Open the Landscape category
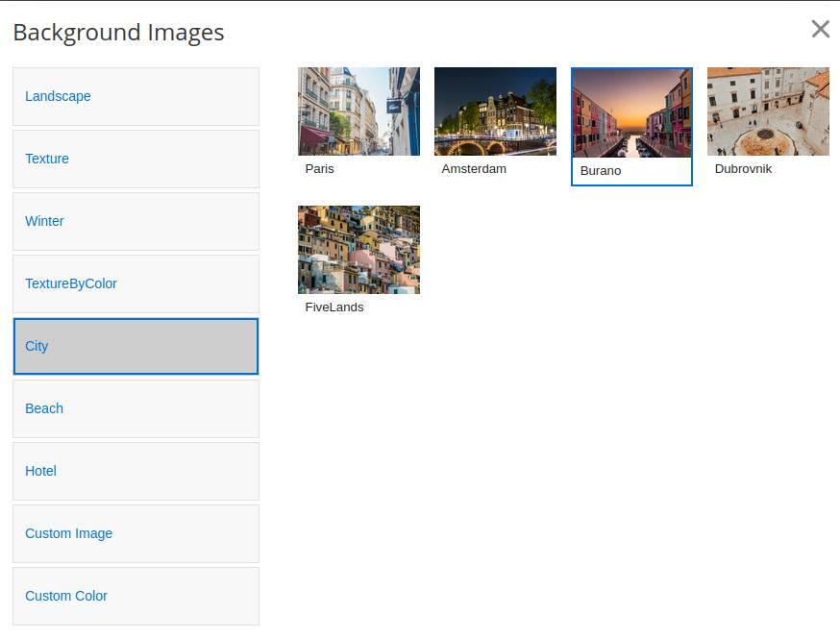Screen dimensions: 840x639 pyautogui.click(x=136, y=96)
